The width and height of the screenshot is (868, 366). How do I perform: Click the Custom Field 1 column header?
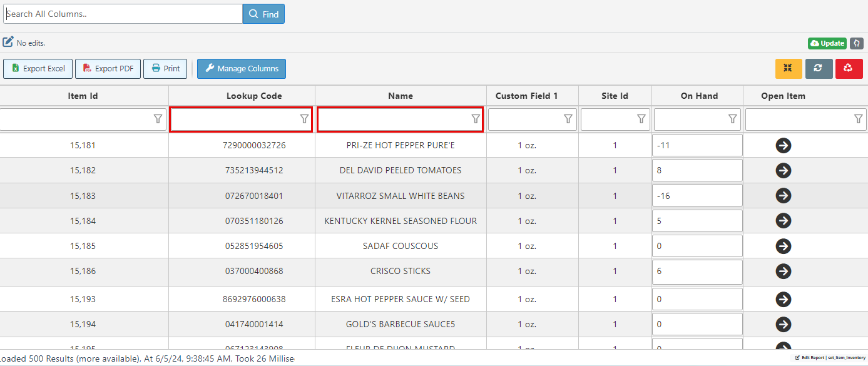(x=526, y=96)
